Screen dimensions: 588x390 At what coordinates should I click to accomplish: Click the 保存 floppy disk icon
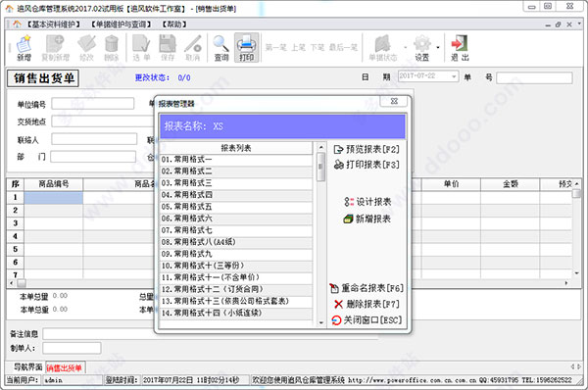pyautogui.click(x=168, y=48)
